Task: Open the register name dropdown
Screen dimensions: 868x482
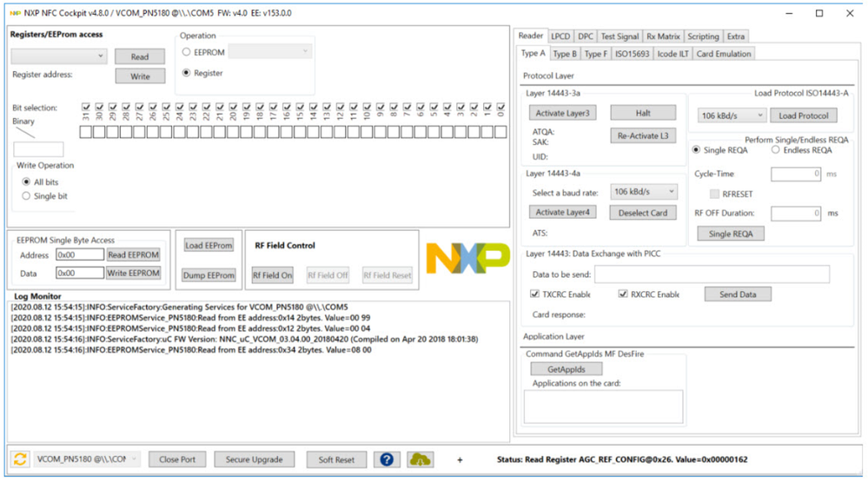Action: pos(59,56)
